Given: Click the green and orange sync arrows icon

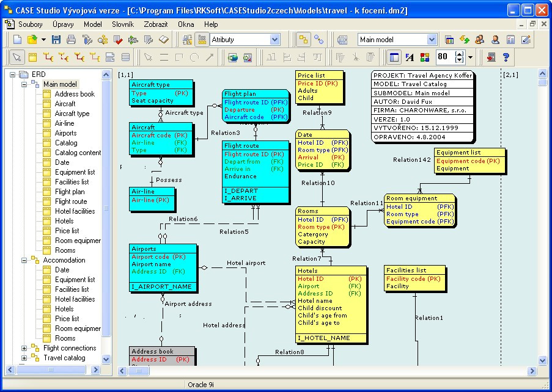Looking at the screenshot, I should coord(465,39).
